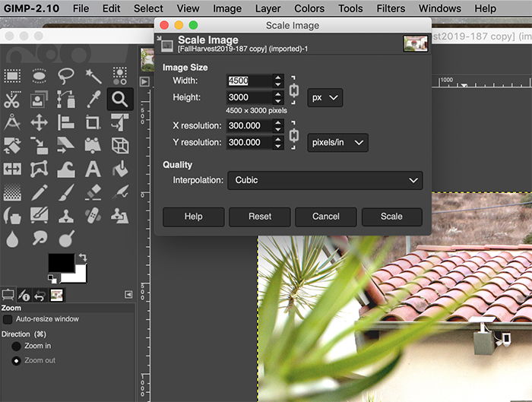Open the Colors menu
The image size is (532, 402).
[309, 8]
